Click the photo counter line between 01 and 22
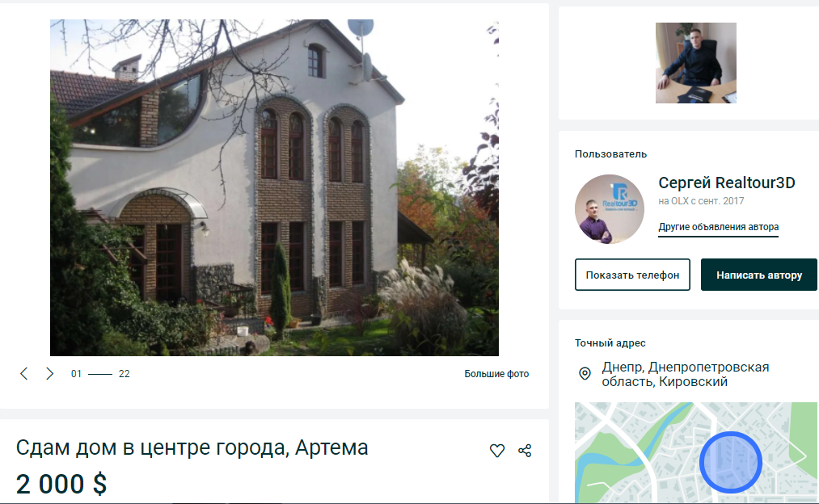 tap(100, 374)
